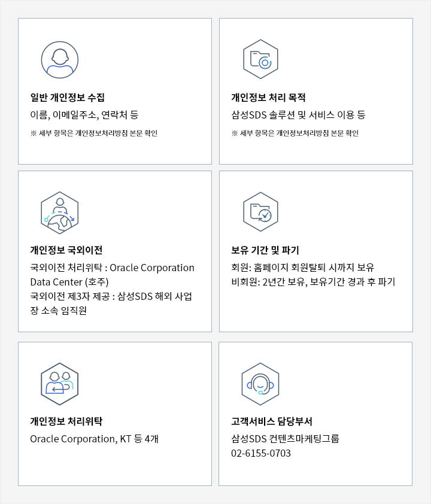The image size is (431, 504).
Task: Click 비회원: 2년간 보유 retention line
Action: (313, 282)
